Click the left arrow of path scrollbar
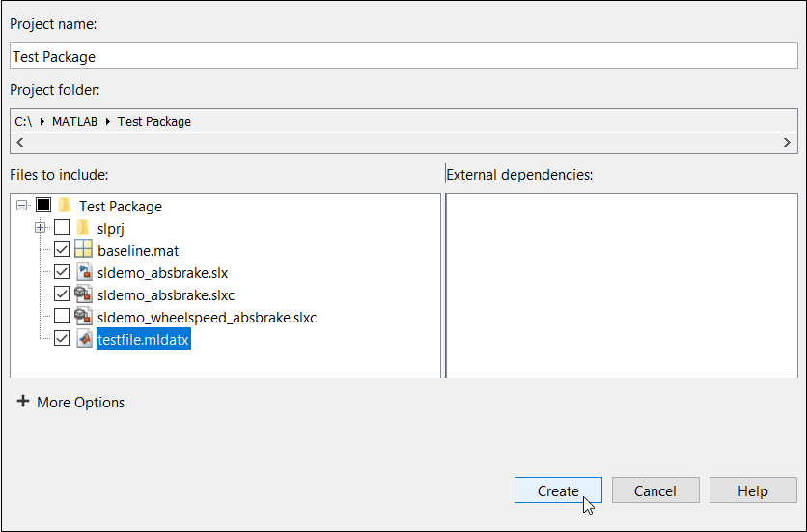 coord(20,143)
